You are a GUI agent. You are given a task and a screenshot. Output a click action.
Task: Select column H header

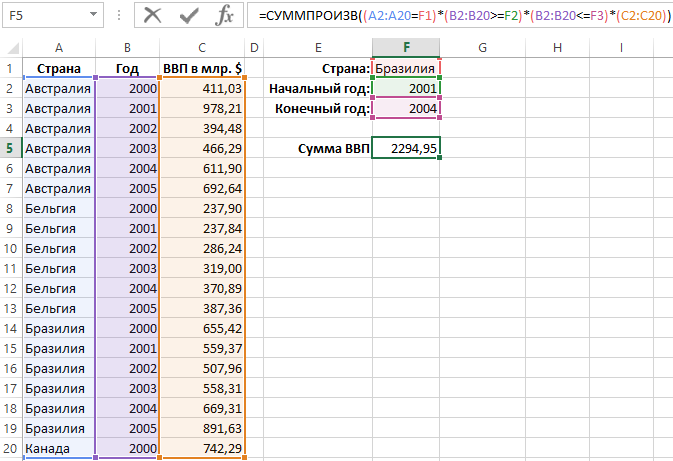point(557,48)
